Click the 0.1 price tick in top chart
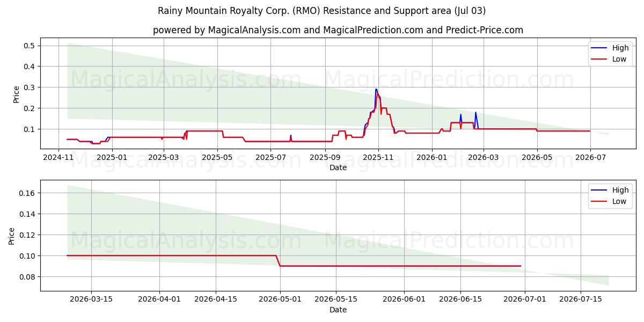This screenshot has height=322, width=644. (x=30, y=129)
